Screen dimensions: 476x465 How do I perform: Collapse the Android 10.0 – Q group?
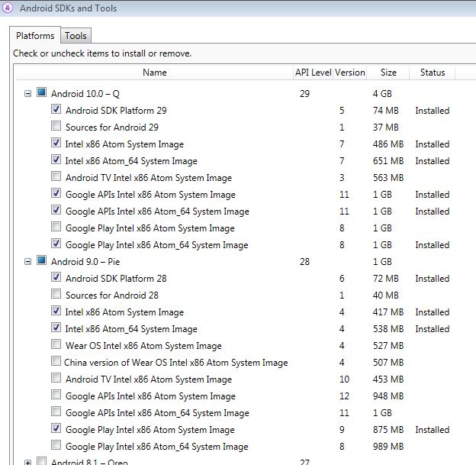tap(27, 94)
